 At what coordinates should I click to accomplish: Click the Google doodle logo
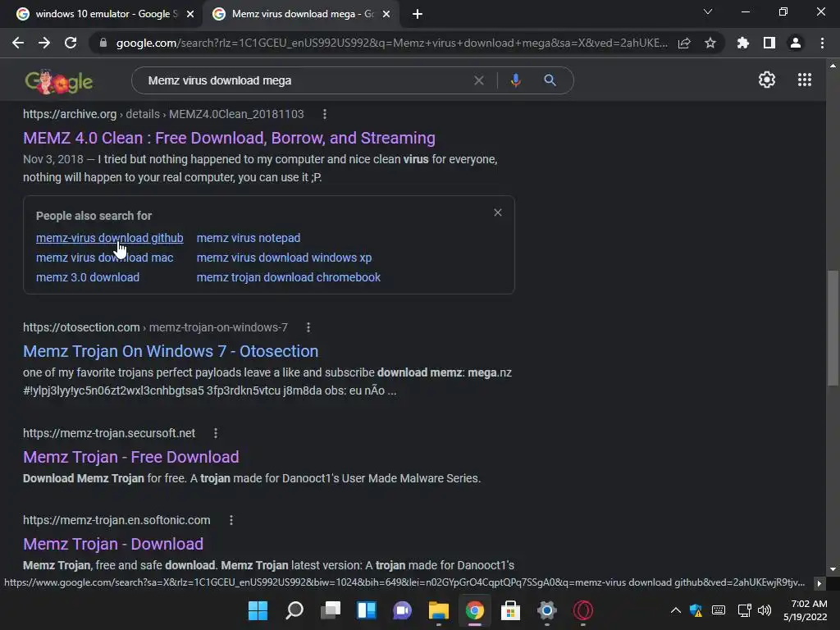coord(58,81)
